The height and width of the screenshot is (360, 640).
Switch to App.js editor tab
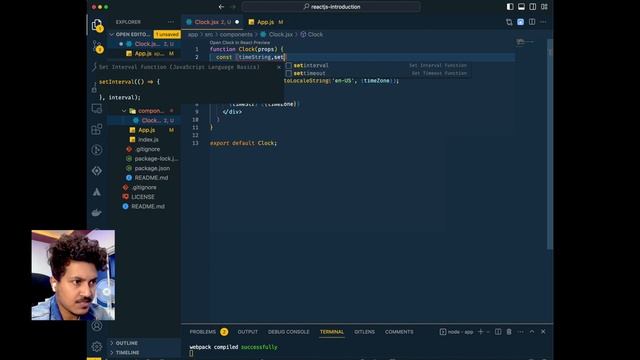[266, 22]
